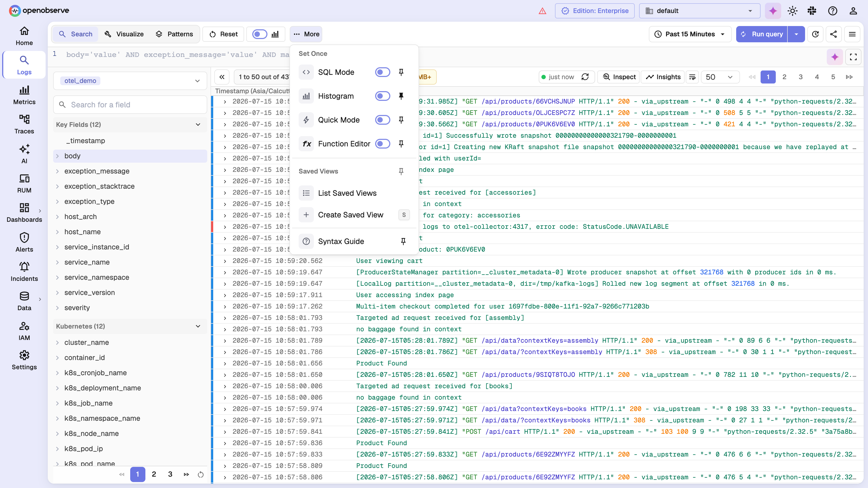The image size is (868, 488).
Task: Unpin Histogram from the toolbar
Action: pos(401,96)
